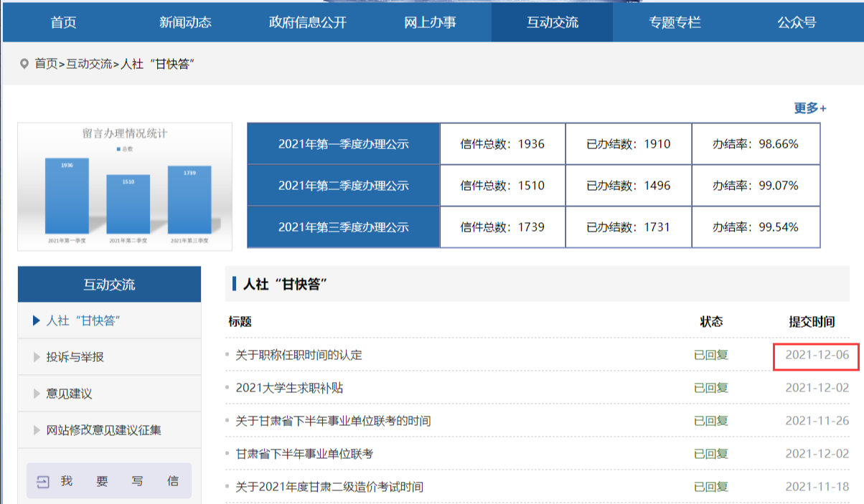The image size is (864, 504).
Task: Click the cell 办结率：99.54%
Action: (756, 227)
